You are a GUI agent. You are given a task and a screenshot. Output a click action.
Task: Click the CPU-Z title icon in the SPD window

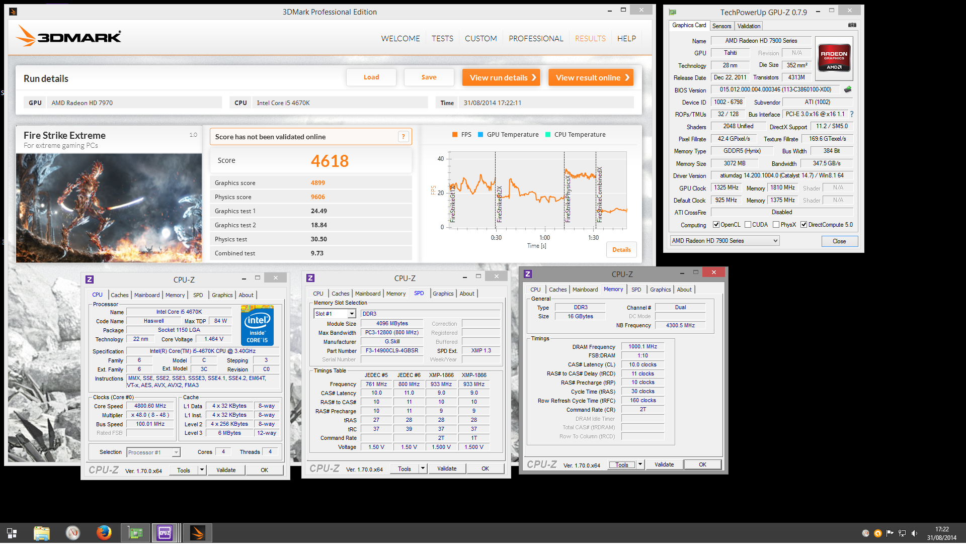[x=310, y=278]
